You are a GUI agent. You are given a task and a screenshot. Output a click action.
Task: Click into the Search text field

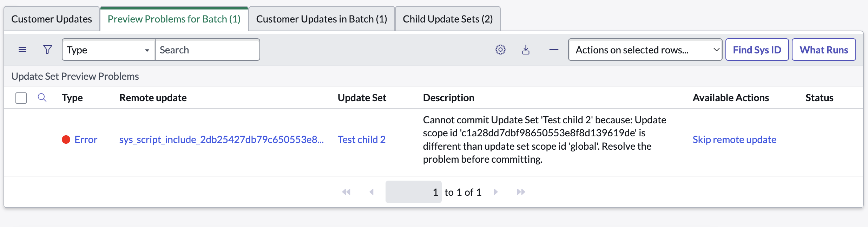(x=207, y=50)
